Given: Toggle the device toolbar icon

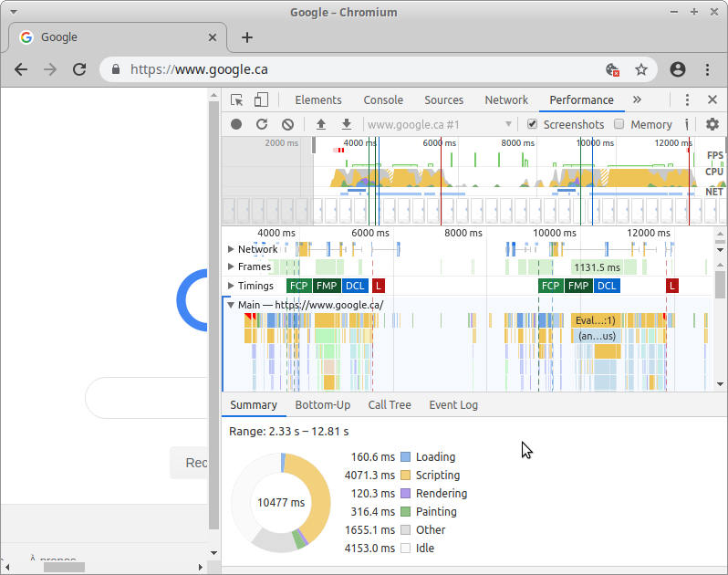Looking at the screenshot, I should pyautogui.click(x=261, y=100).
